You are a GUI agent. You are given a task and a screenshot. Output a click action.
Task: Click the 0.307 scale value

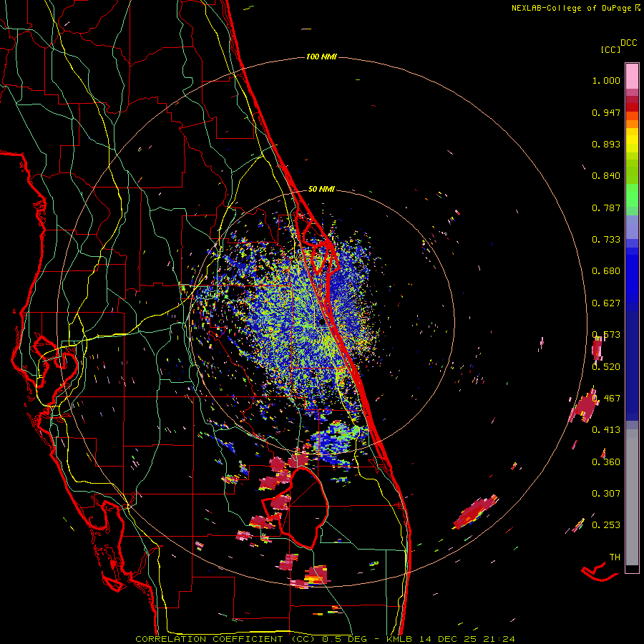tap(606, 494)
